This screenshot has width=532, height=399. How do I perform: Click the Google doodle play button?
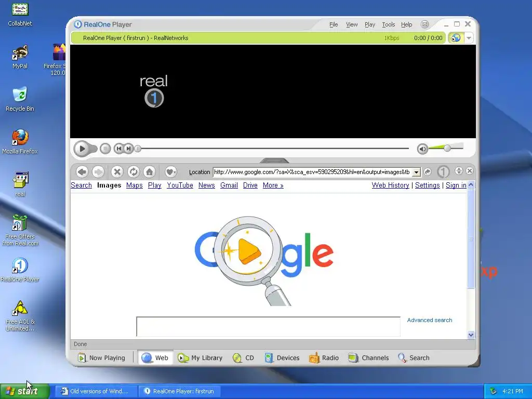pos(249,251)
